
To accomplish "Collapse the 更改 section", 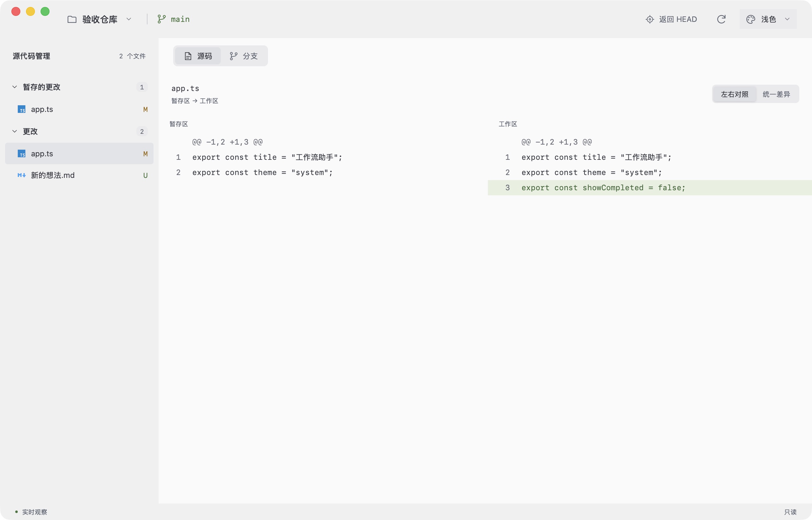I will 15,131.
